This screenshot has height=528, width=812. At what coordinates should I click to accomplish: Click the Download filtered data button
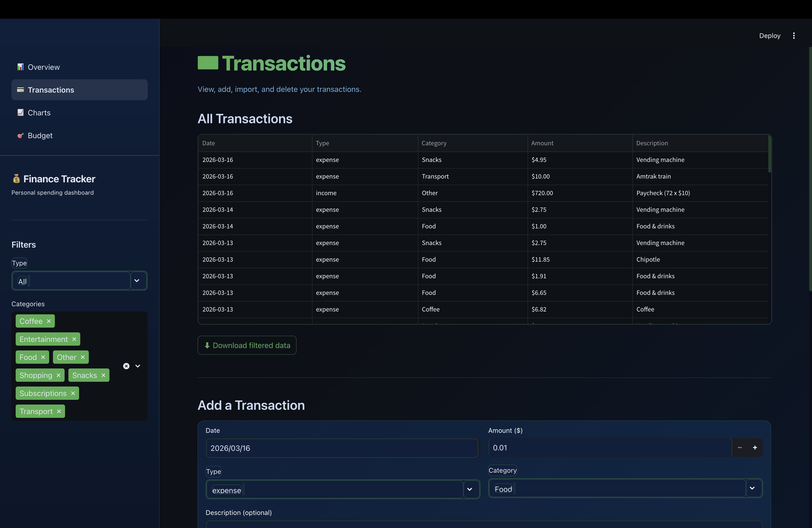tap(247, 345)
